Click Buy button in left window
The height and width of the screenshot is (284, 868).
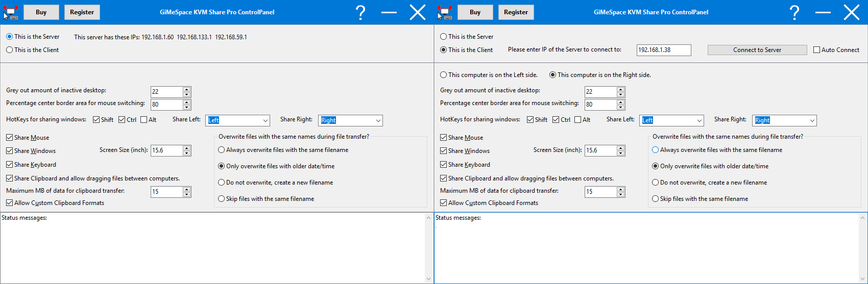pos(41,12)
